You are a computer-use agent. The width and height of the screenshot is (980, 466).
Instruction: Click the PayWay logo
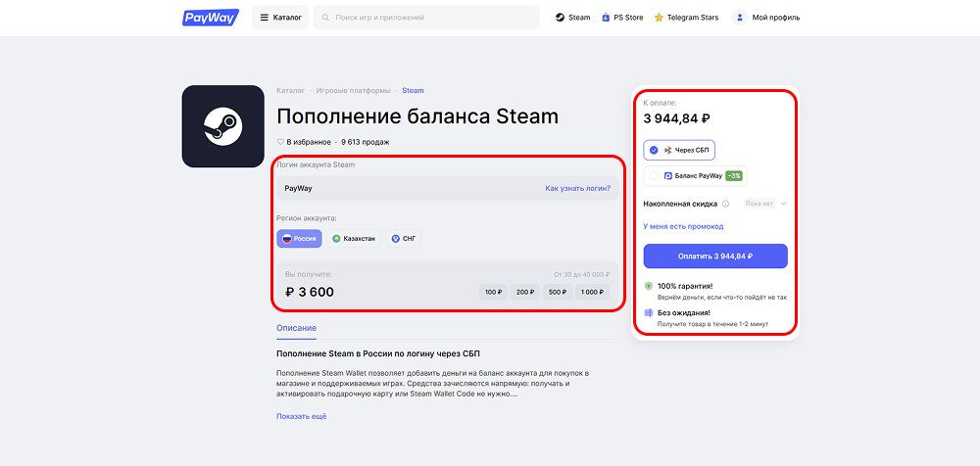(211, 18)
